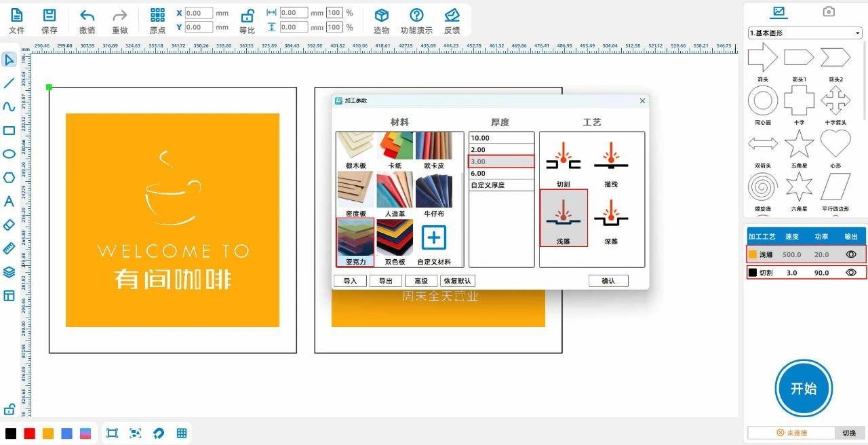Choose the ruler measure tool
The width and height of the screenshot is (868, 445).
(9, 248)
